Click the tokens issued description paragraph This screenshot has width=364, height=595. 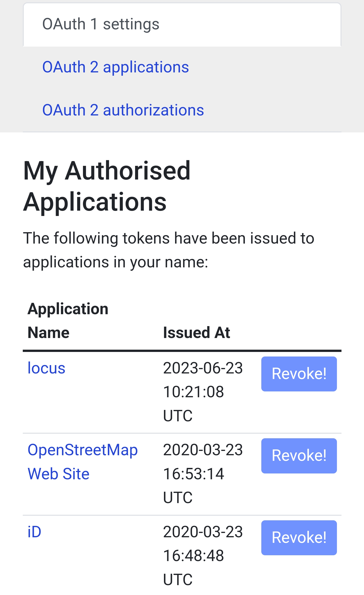(168, 250)
